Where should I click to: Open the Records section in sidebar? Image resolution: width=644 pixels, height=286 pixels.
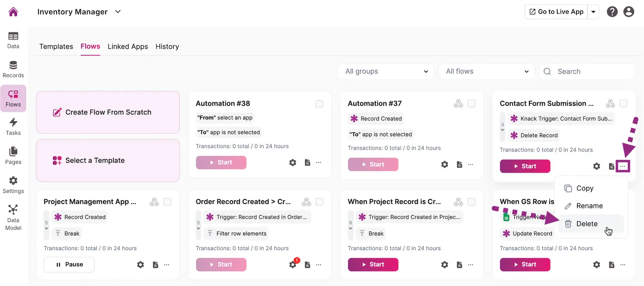(13, 70)
